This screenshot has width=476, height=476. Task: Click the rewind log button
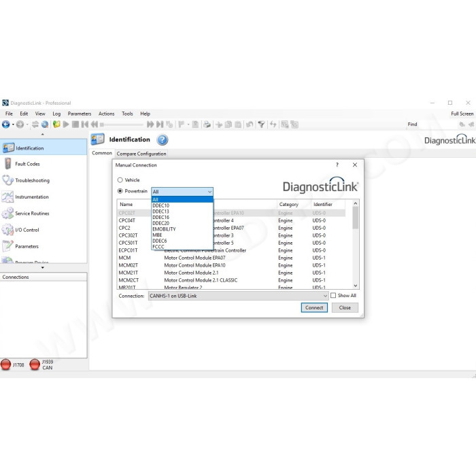[95, 124]
